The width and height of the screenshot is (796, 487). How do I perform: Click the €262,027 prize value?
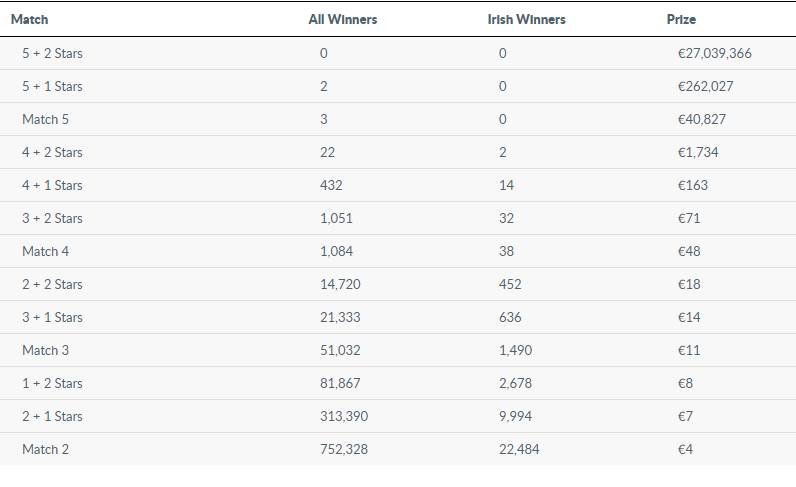(x=705, y=86)
